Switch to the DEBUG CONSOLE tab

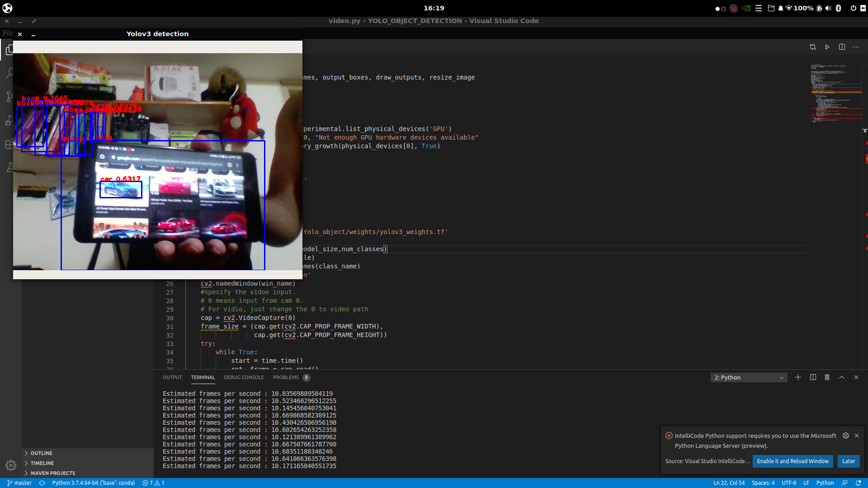coord(244,377)
